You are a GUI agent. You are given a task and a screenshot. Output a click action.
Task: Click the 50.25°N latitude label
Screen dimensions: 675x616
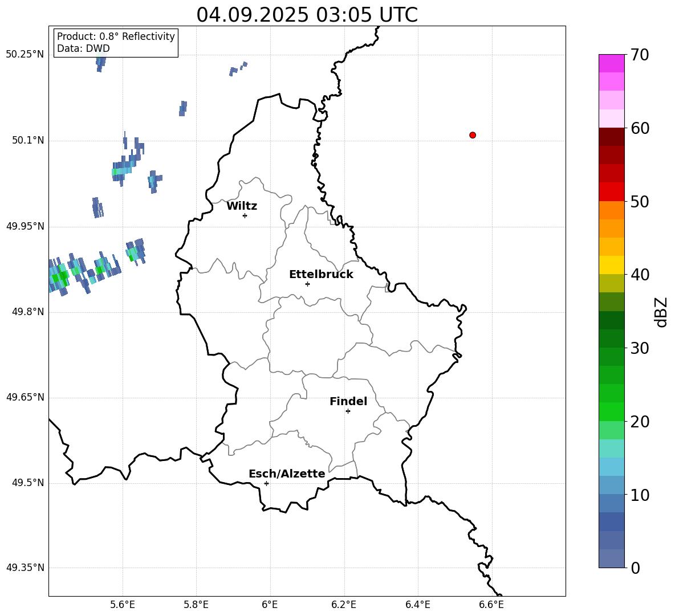25,55
